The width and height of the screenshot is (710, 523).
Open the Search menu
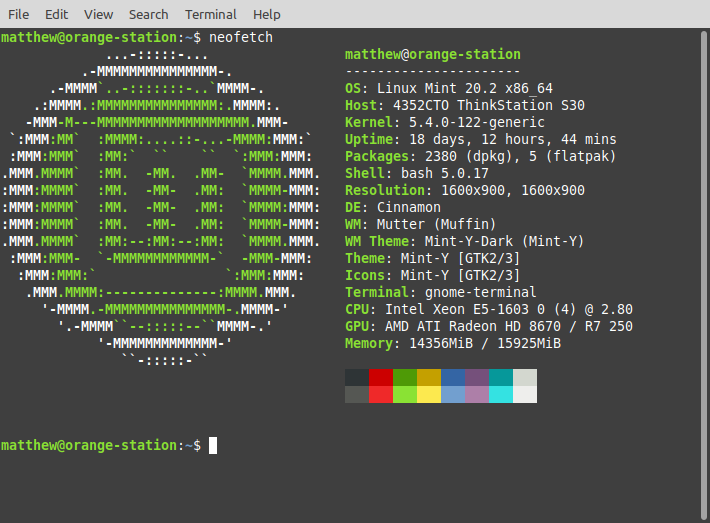tap(148, 15)
